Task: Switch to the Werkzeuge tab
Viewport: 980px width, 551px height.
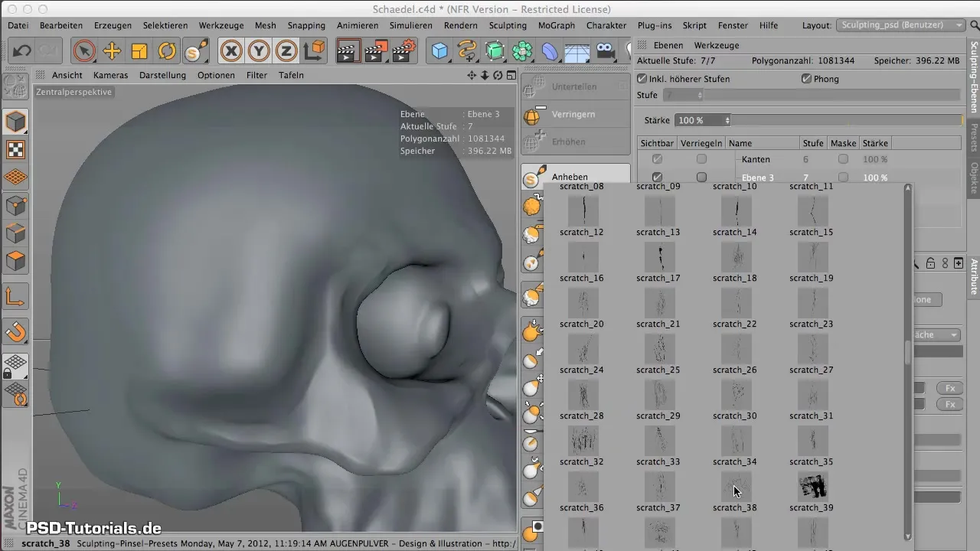Action: (x=717, y=45)
